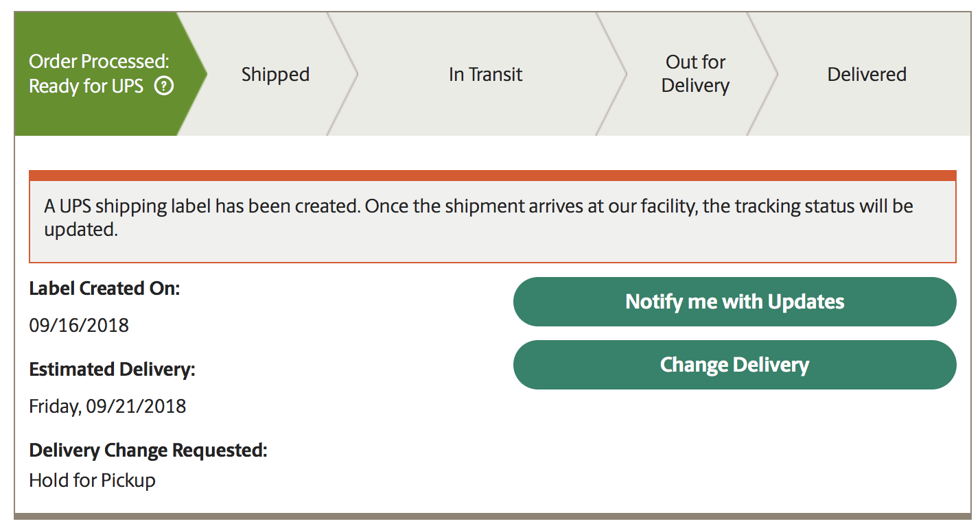
Task: Click the Friday, 09/21/2018 delivery date
Action: [x=107, y=406]
